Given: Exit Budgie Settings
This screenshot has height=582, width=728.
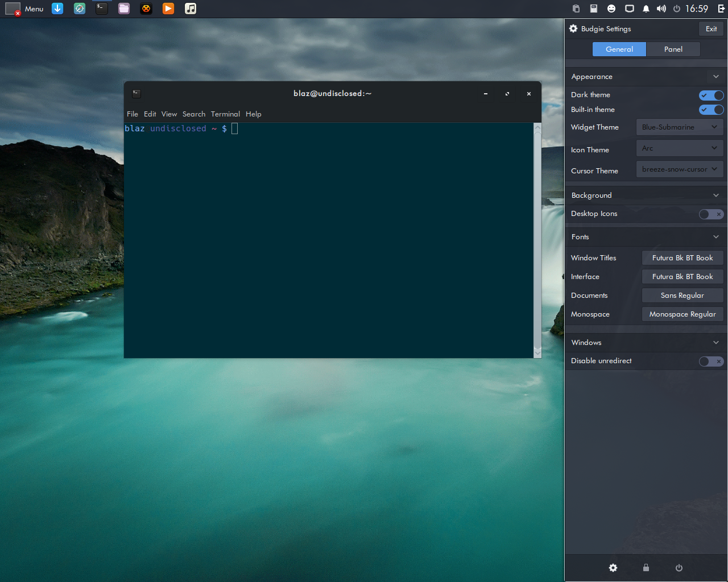Looking at the screenshot, I should tap(712, 28).
